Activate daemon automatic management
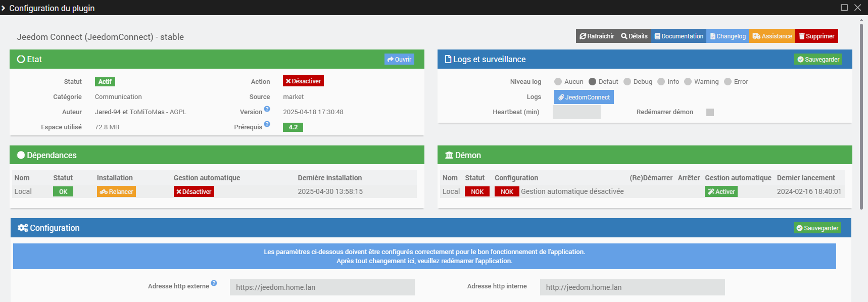Viewport: 868px width, 302px height. [721, 191]
